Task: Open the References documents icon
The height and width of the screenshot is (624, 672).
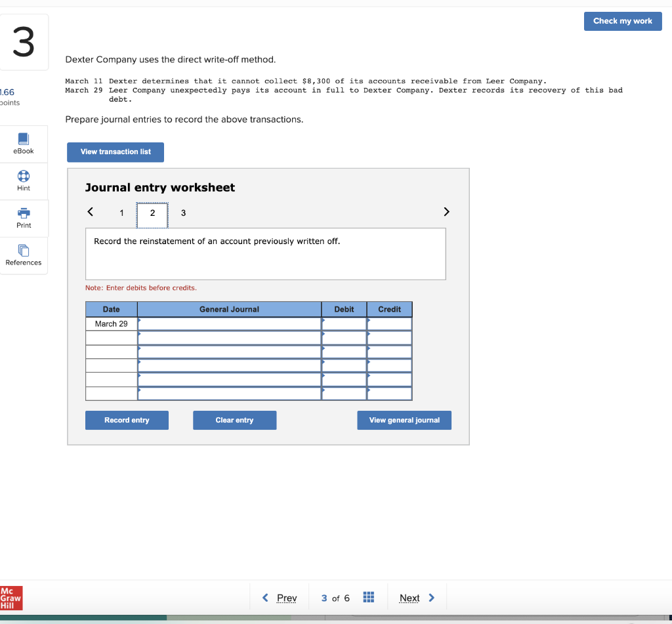Action: pyautogui.click(x=24, y=250)
